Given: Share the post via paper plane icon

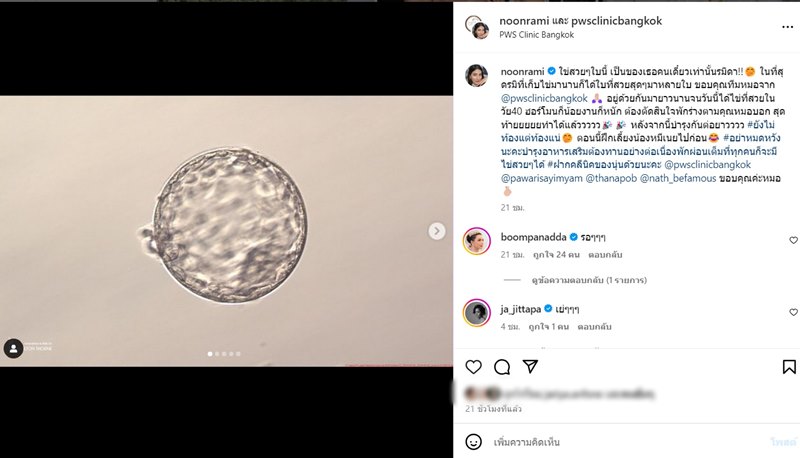Looking at the screenshot, I should click(x=530, y=367).
